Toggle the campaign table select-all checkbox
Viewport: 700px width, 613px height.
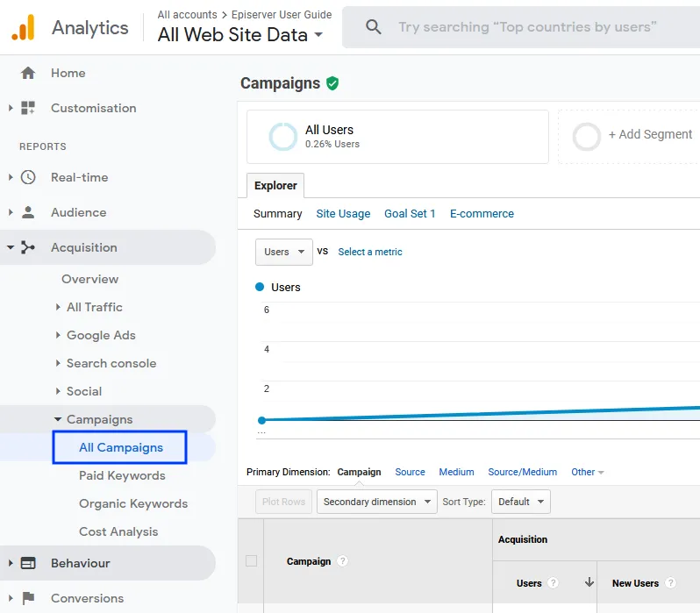(252, 560)
